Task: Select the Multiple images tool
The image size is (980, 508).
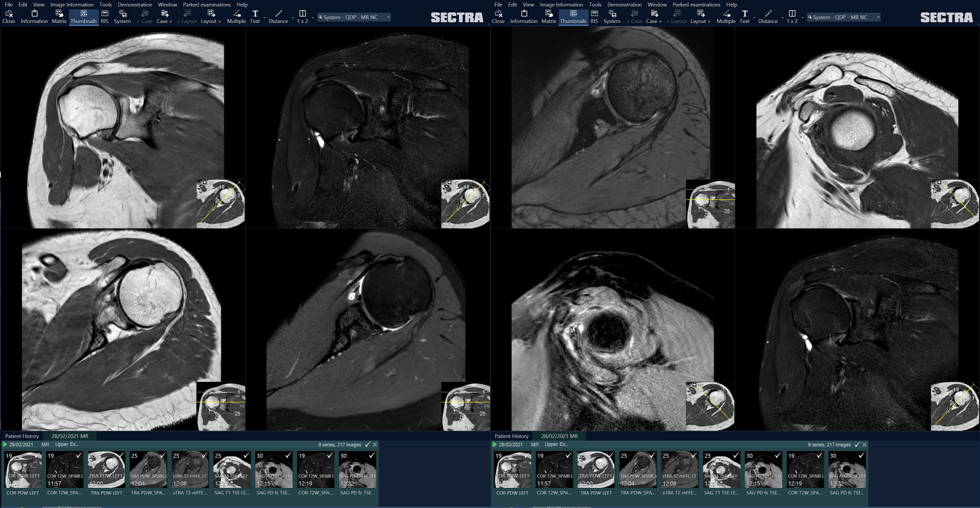Action: click(x=235, y=16)
